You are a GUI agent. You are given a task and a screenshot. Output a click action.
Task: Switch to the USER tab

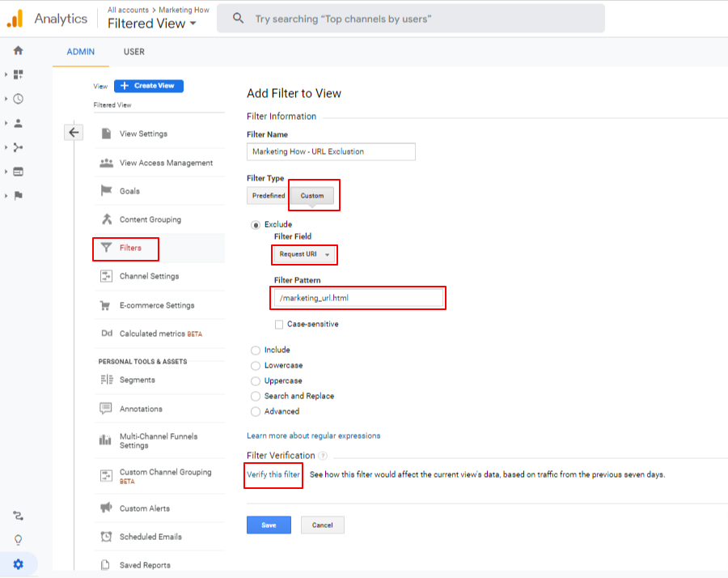[133, 52]
